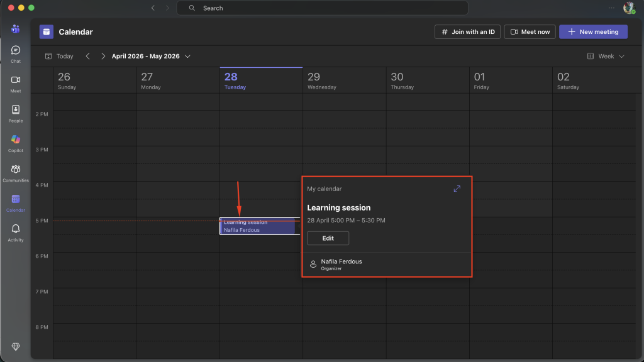Show the Activity notifications bell
Viewport: 644px width, 362px height.
[16, 232]
